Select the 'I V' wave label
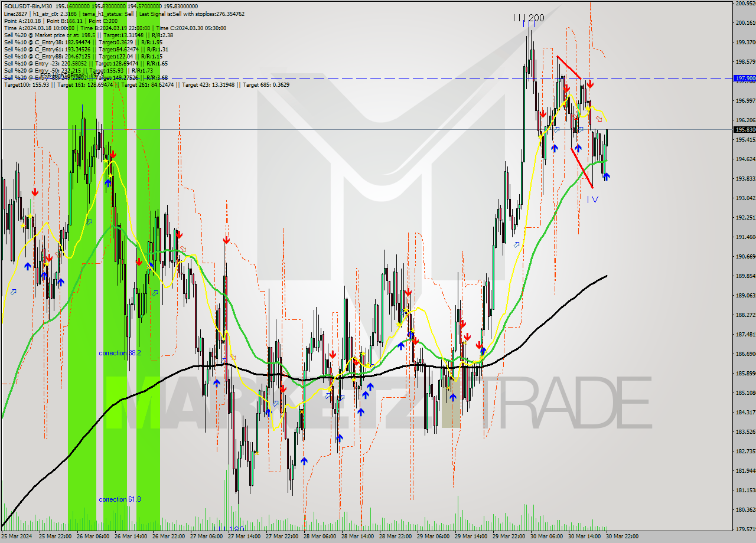Screen dimensions: 756x543 click(x=592, y=199)
